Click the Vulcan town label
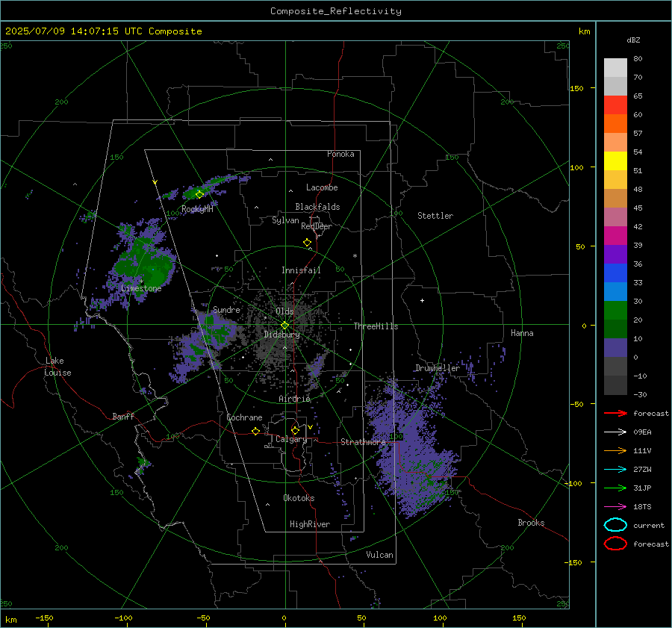The height and width of the screenshot is (628, 672). pos(379,555)
